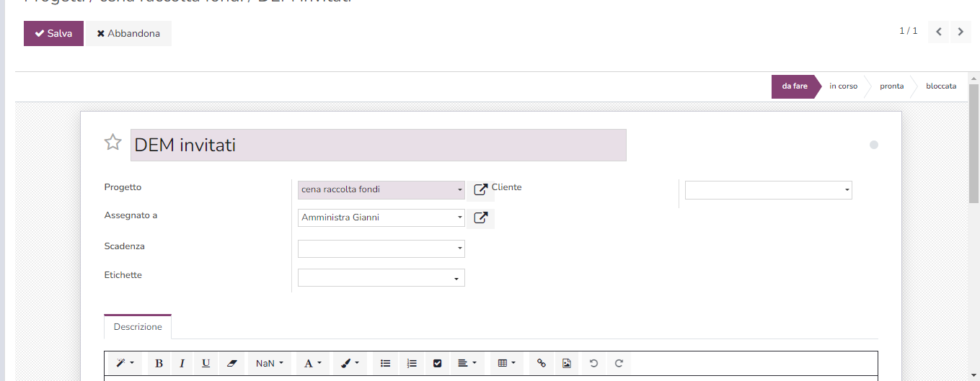Insert a checklist with the checkbox icon
The height and width of the screenshot is (381, 980).
coord(437,364)
